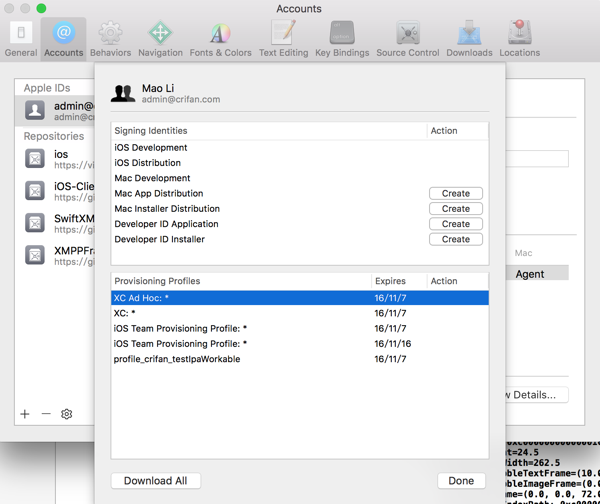Click the admin@crifan.com email text
600x504 pixels.
point(181,99)
